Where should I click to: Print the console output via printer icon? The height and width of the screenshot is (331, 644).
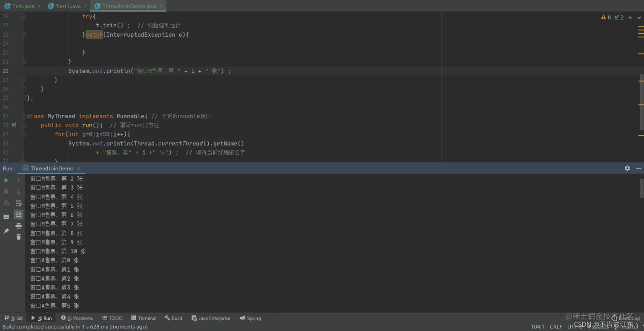[18, 226]
